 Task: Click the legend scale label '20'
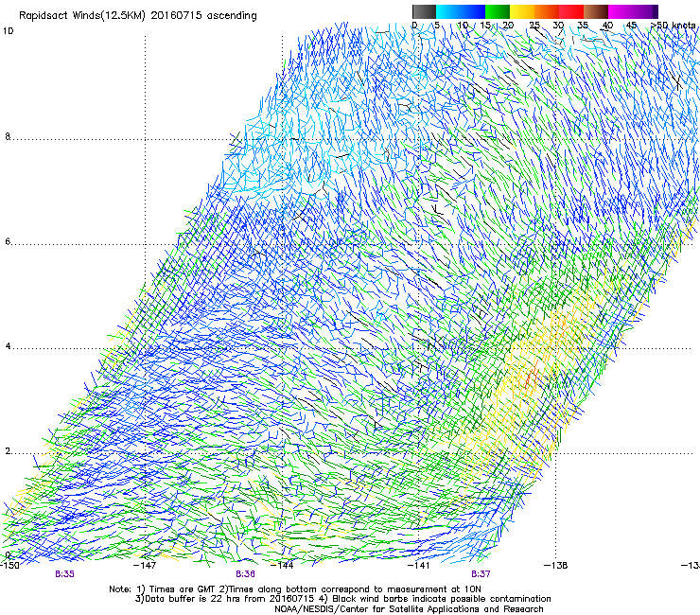click(508, 26)
